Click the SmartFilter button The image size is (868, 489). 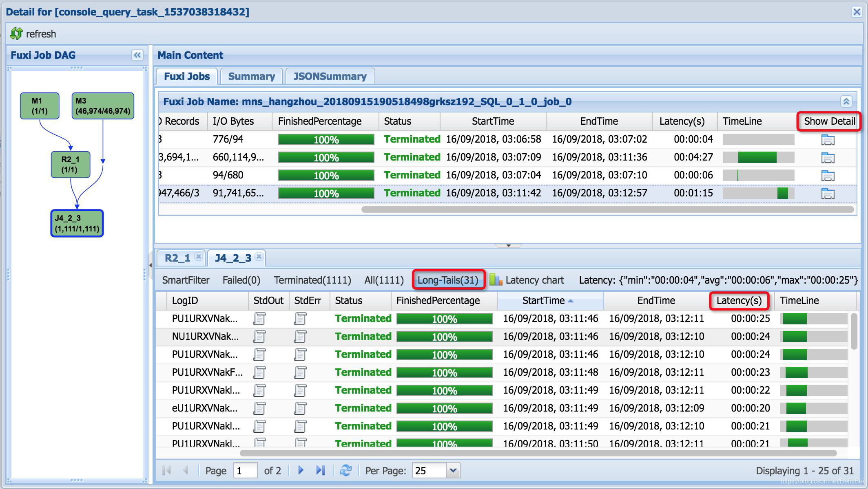[186, 280]
